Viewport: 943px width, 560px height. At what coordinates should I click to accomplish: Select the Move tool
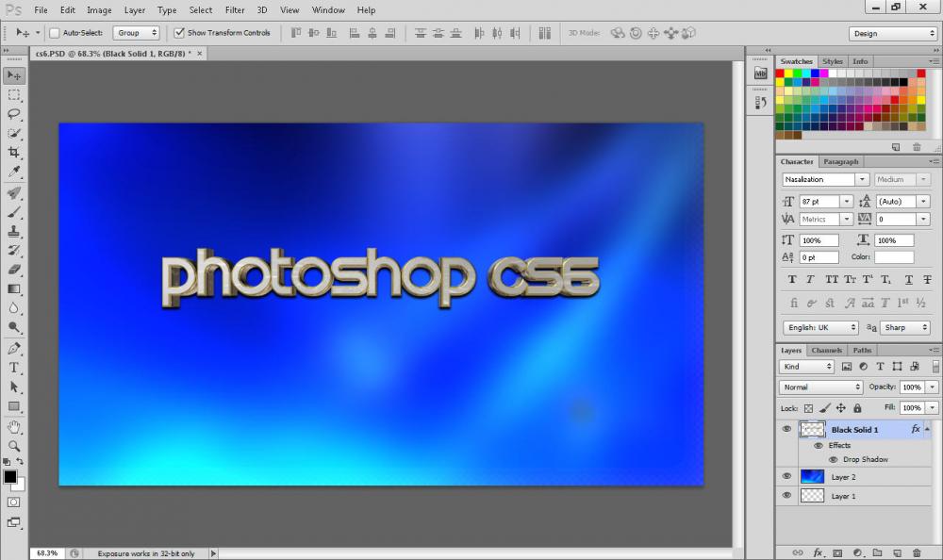point(14,75)
